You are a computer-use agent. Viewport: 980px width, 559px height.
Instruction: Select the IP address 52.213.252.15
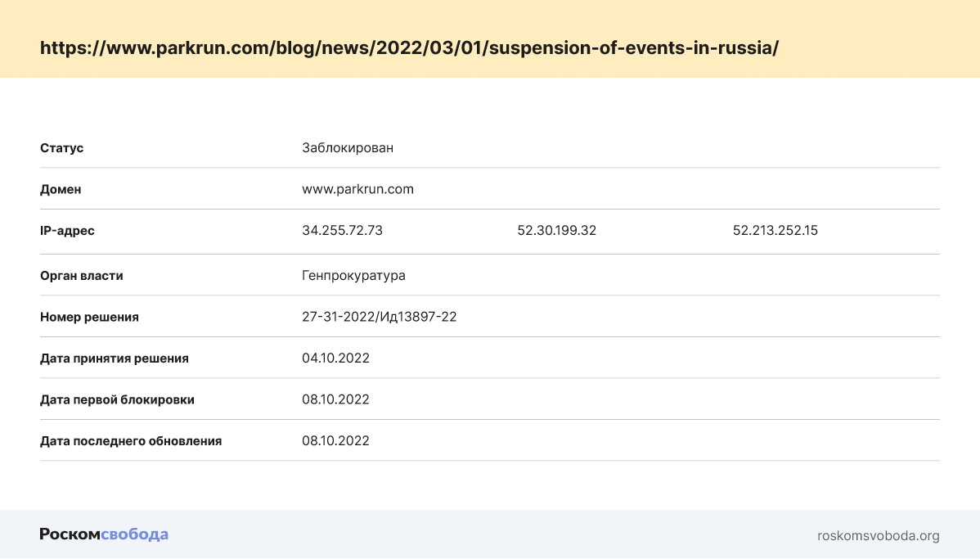tap(775, 231)
